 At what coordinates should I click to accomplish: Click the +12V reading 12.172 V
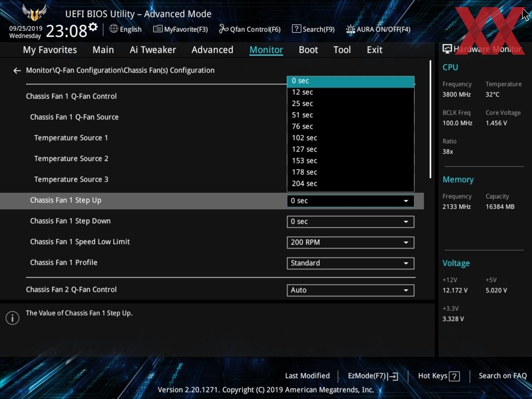(x=455, y=290)
